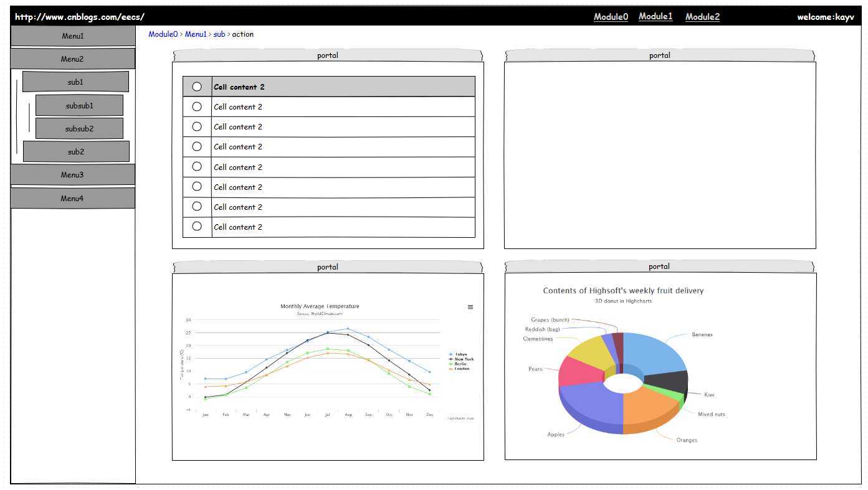This screenshot has width=868, height=490.
Task: Click the 'Dec' x-axis label
Action: [x=430, y=415]
